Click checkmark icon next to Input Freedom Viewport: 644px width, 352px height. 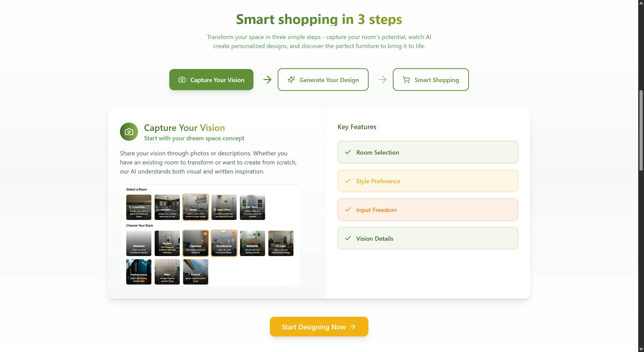(348, 209)
